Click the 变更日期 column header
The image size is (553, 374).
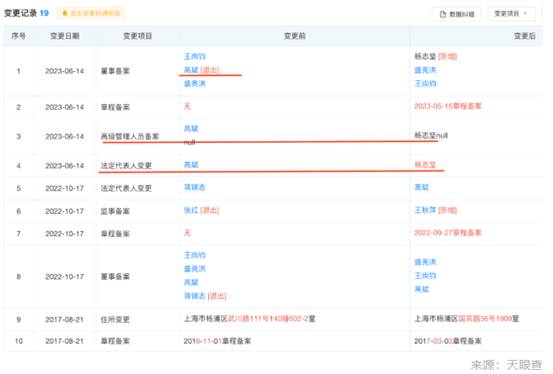[65, 36]
